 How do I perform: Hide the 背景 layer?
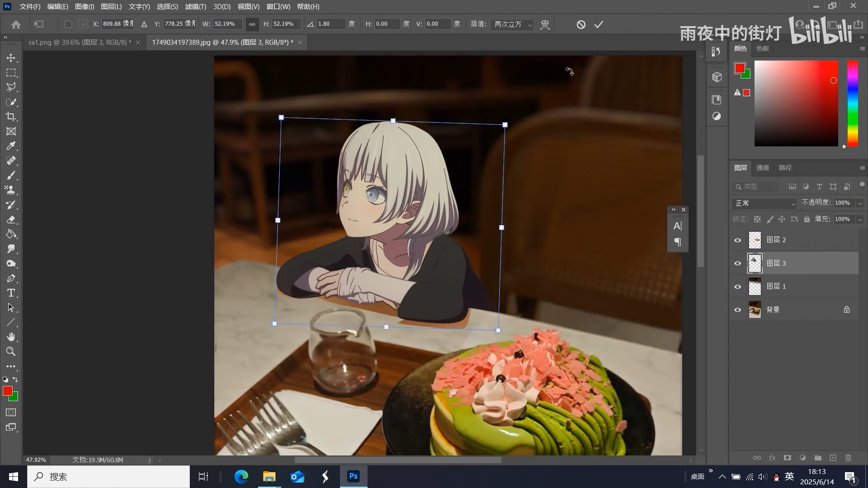coord(737,310)
